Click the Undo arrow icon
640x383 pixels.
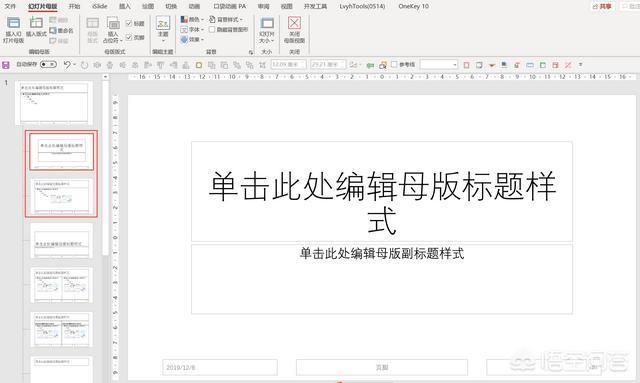[67, 65]
